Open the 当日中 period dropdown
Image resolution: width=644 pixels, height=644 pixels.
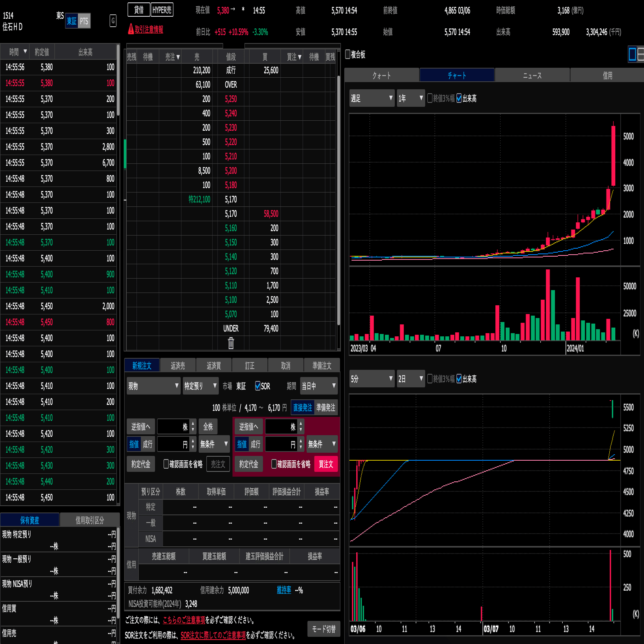[x=319, y=386]
